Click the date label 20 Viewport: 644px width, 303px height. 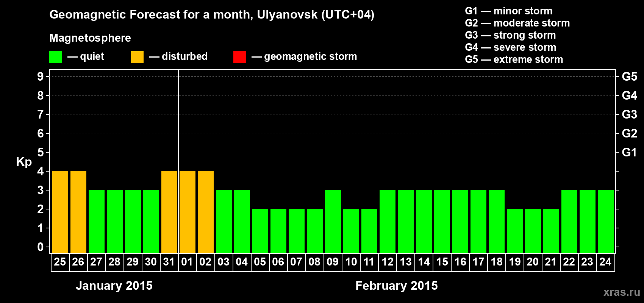click(533, 262)
